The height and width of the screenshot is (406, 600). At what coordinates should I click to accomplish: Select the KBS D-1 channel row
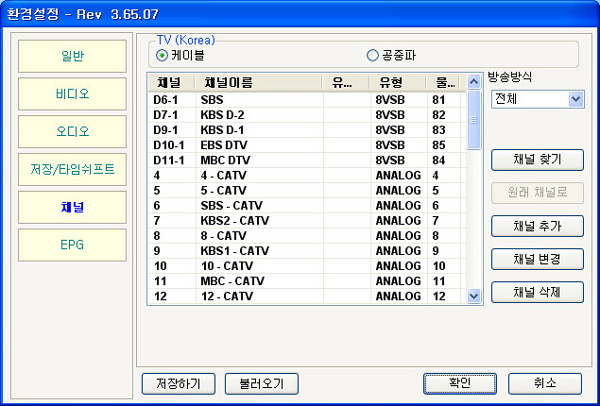click(307, 130)
